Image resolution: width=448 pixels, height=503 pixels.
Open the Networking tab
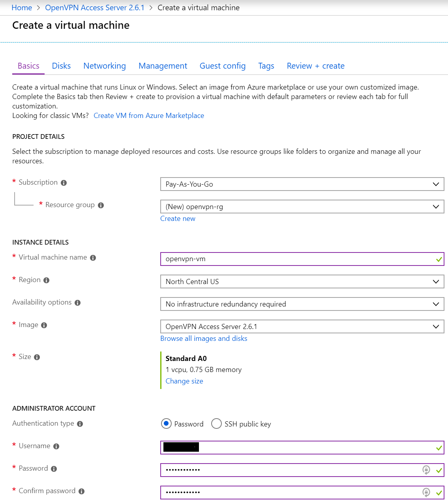click(x=105, y=66)
